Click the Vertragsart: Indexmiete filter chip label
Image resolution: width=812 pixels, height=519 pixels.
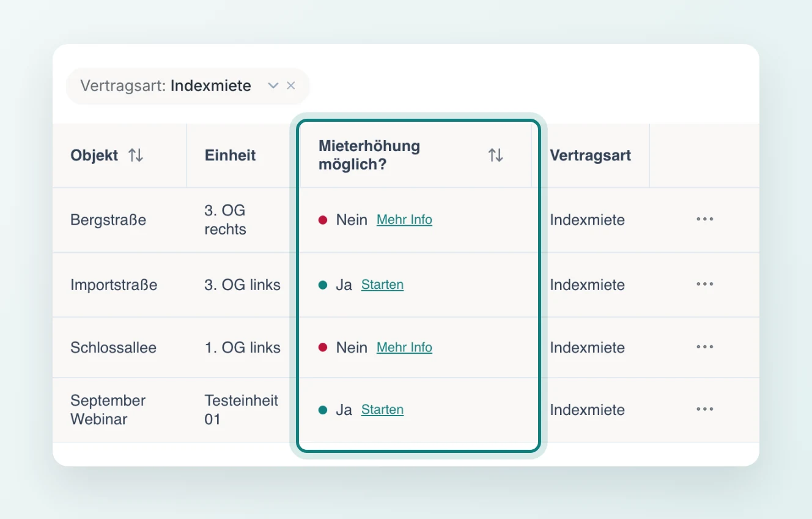(166, 86)
